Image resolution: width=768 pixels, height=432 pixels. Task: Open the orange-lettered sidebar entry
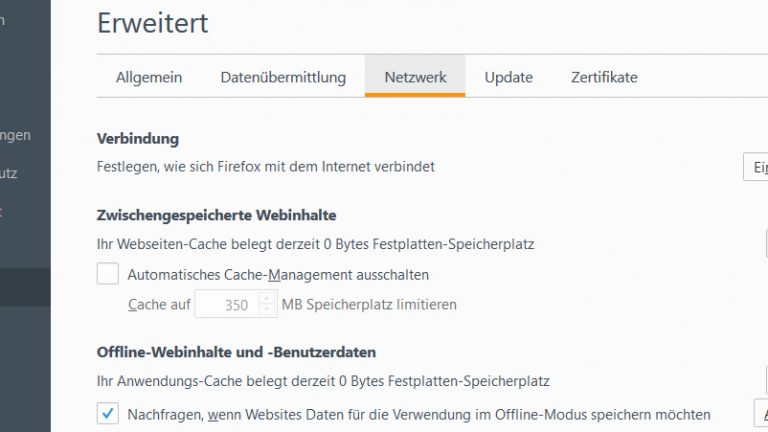click(3, 211)
